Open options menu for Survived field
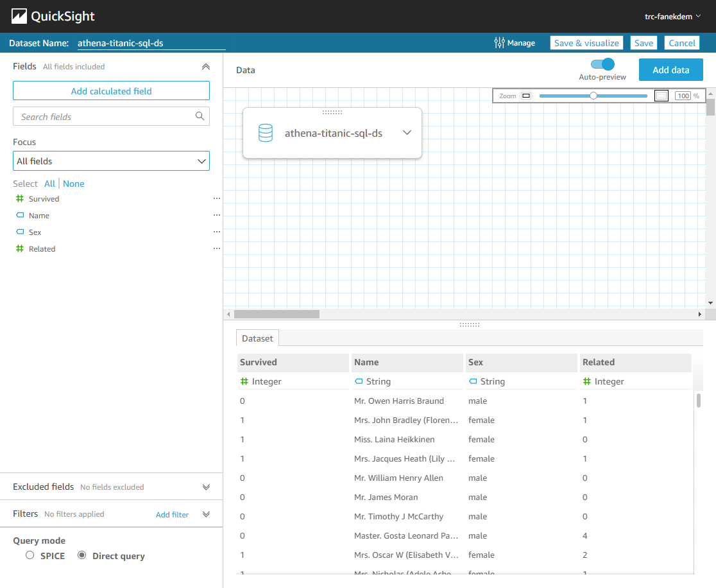Screen dimensions: 716x588 point(216,198)
